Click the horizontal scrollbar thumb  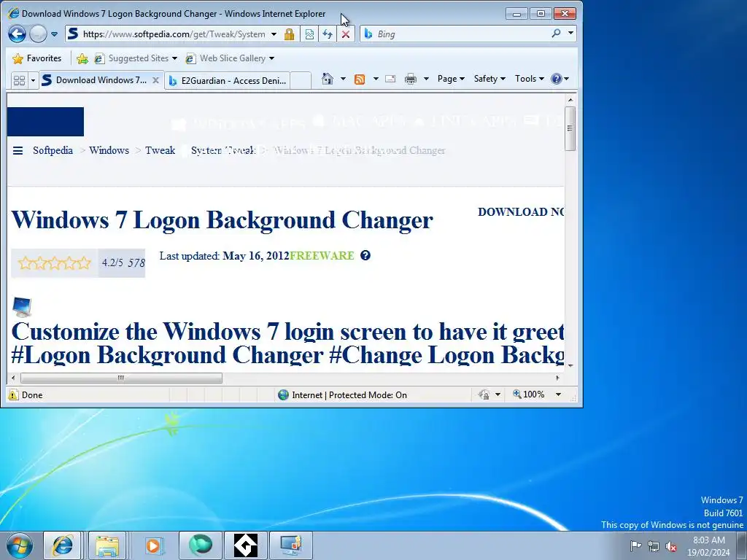(x=121, y=378)
